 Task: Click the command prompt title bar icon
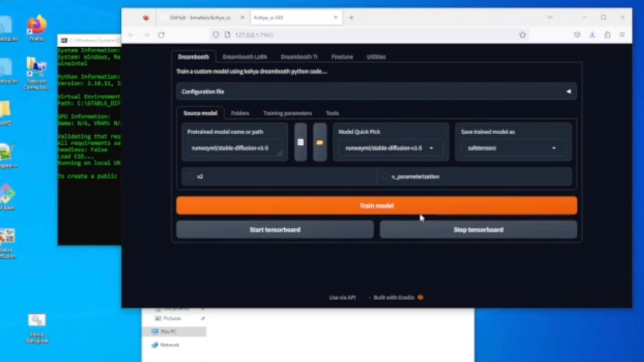64,40
